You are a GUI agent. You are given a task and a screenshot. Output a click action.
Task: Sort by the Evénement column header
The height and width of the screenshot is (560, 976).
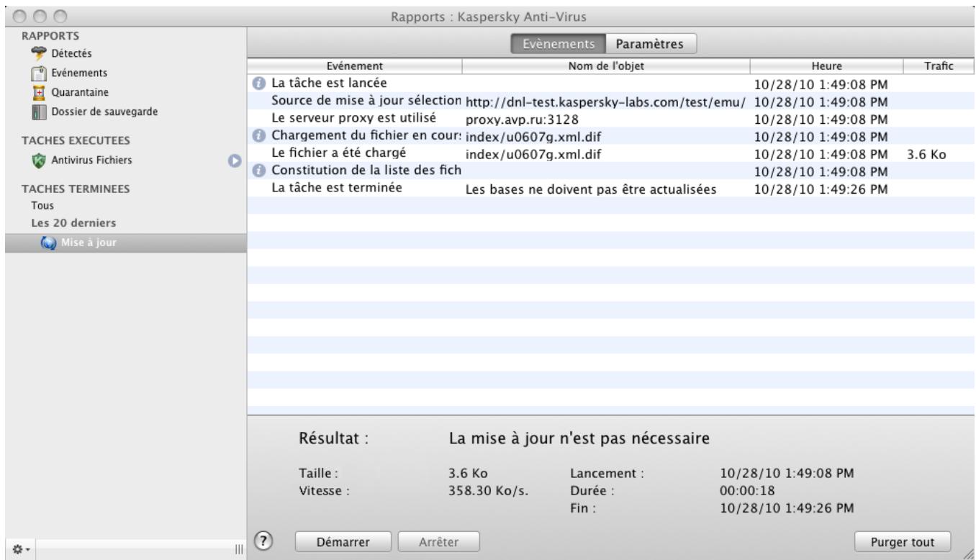pyautogui.click(x=354, y=66)
